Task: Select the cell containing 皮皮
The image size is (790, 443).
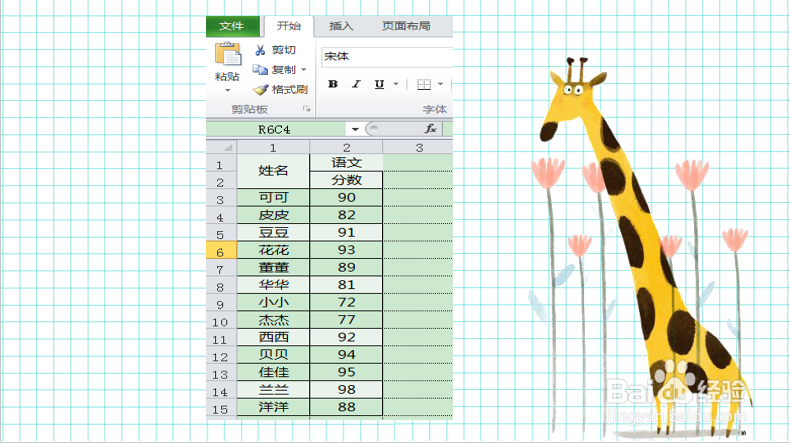Action: coord(273,215)
